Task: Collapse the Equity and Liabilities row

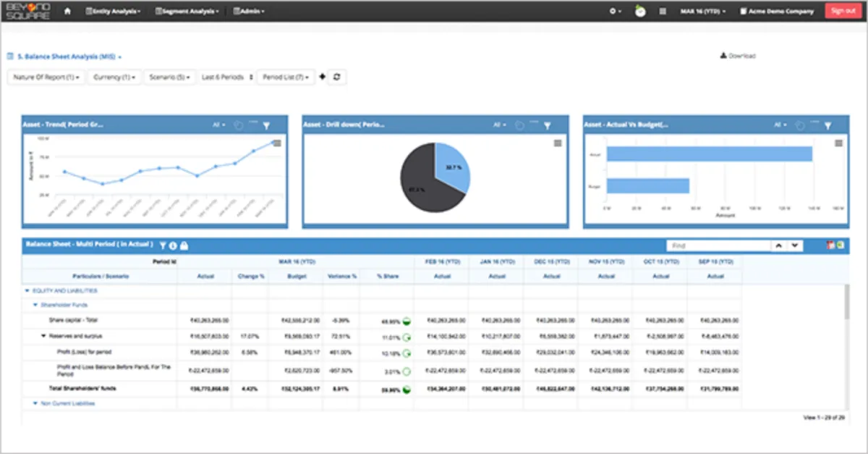Action: pyautogui.click(x=27, y=291)
